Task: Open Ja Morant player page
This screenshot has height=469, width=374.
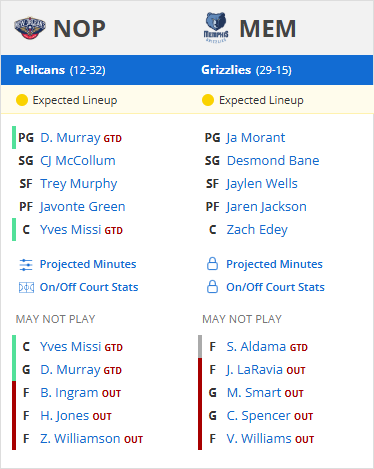Action: click(x=256, y=138)
